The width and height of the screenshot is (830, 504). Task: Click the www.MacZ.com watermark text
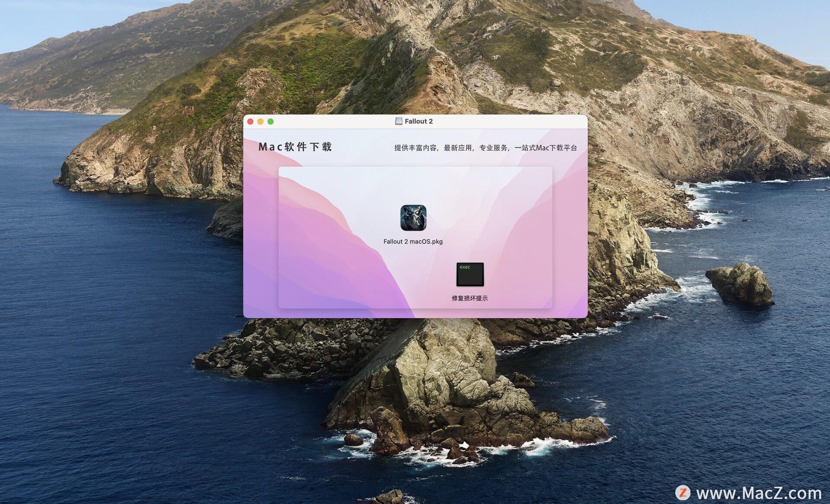coord(759,493)
